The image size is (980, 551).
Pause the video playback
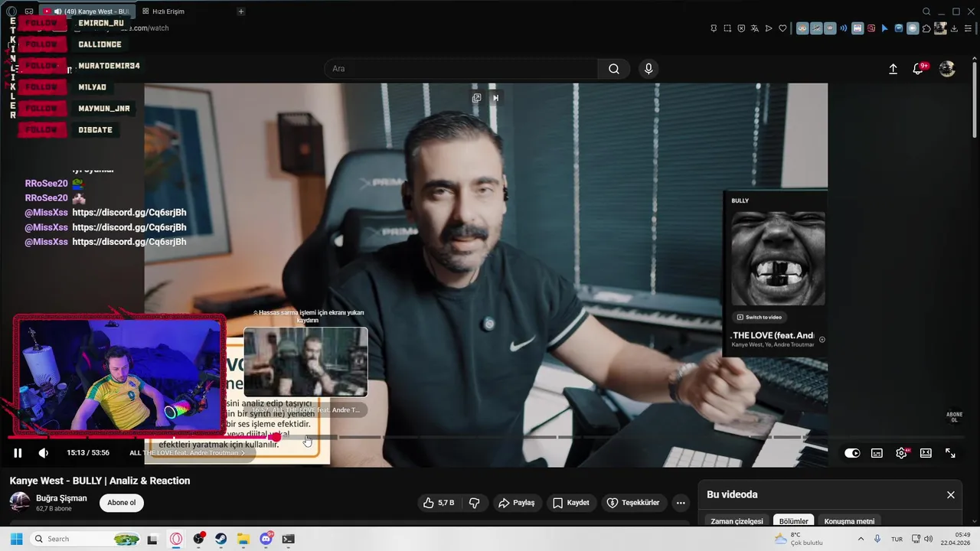[x=18, y=453]
